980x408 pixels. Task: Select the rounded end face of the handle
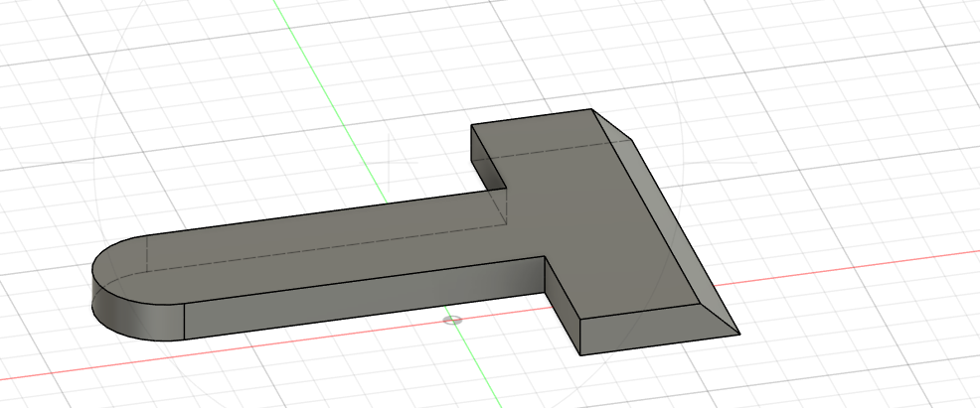point(134,312)
